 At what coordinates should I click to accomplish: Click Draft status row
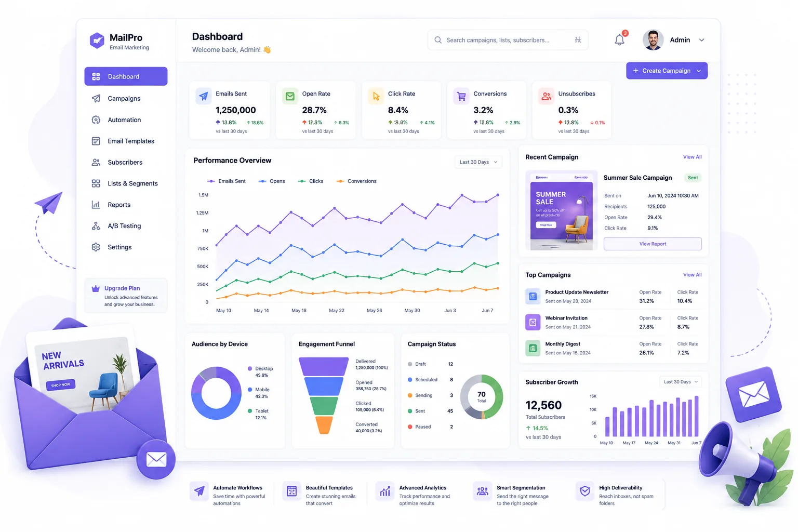[431, 364]
